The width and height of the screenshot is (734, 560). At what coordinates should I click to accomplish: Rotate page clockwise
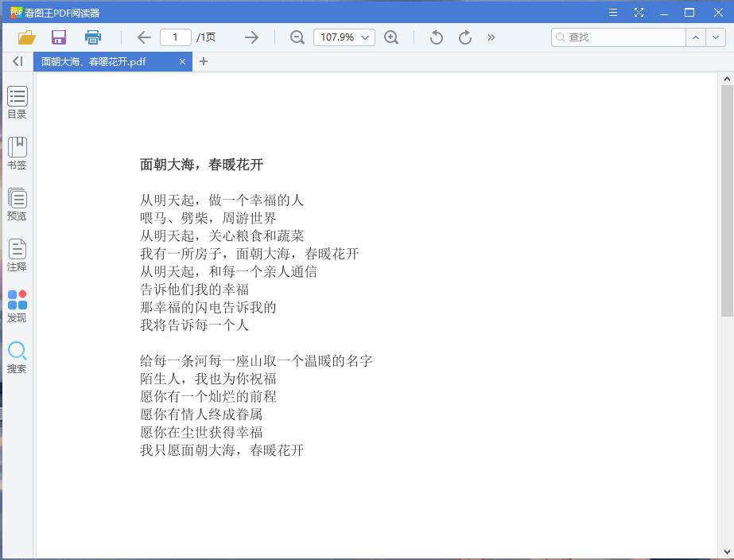465,37
